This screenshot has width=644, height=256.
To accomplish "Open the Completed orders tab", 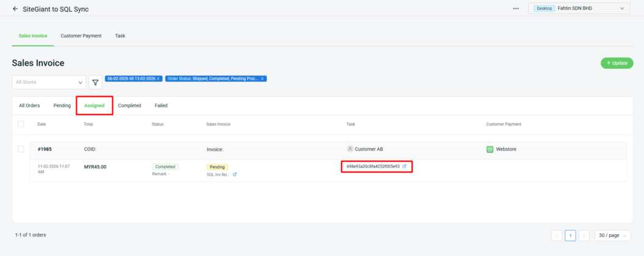I will coord(129,105).
